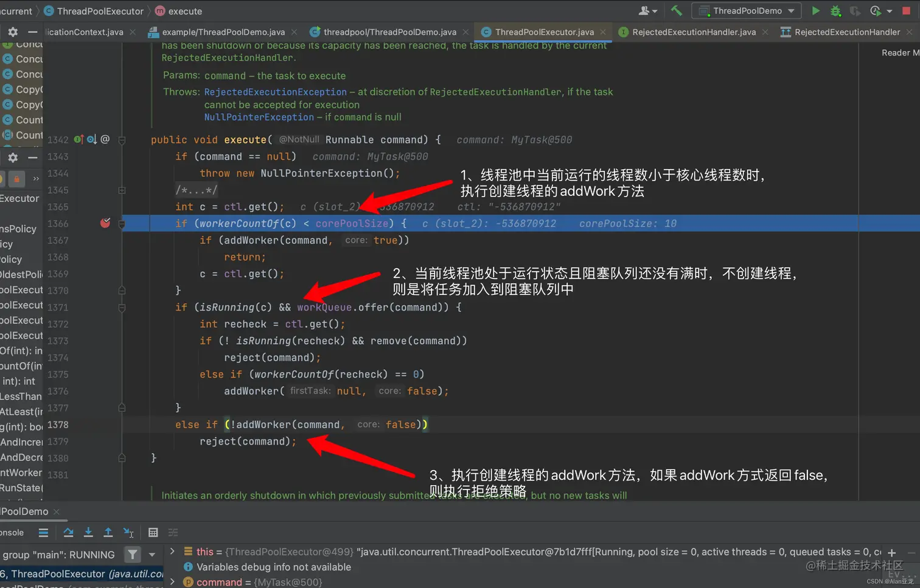
Task: Expand the folded comment on line 1345
Action: point(122,190)
